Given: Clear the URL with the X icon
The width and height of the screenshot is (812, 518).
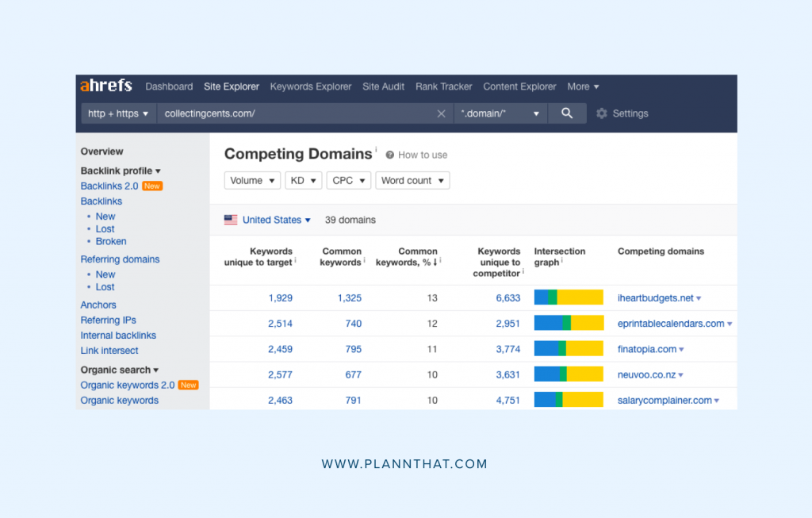Looking at the screenshot, I should 441,113.
